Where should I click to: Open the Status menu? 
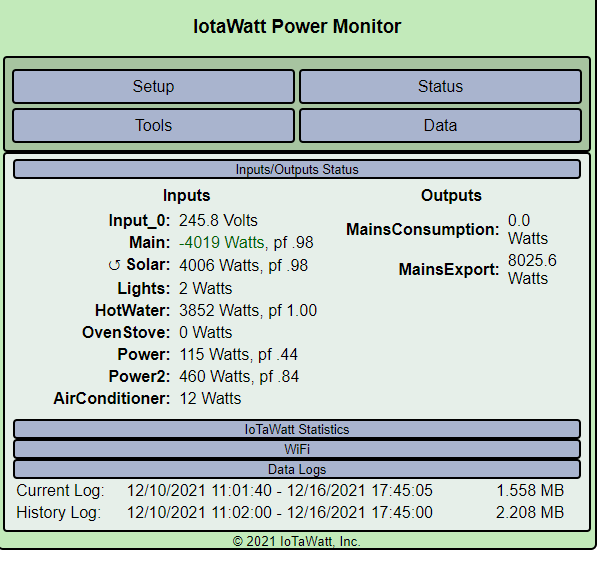pyautogui.click(x=440, y=86)
